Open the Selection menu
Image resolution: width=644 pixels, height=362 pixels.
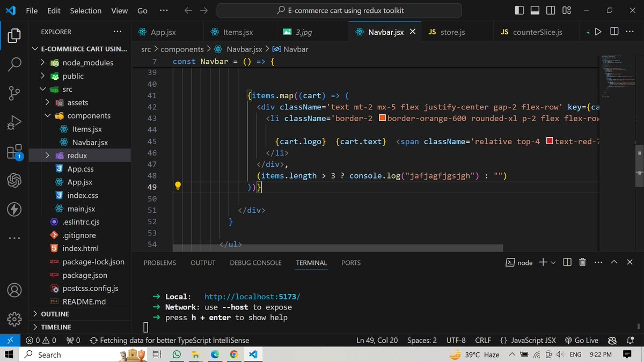(x=85, y=10)
